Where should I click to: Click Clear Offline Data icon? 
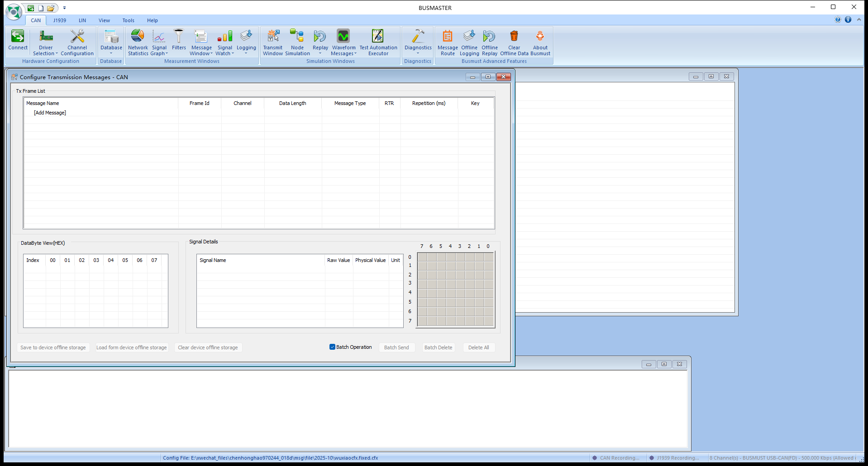(x=514, y=42)
